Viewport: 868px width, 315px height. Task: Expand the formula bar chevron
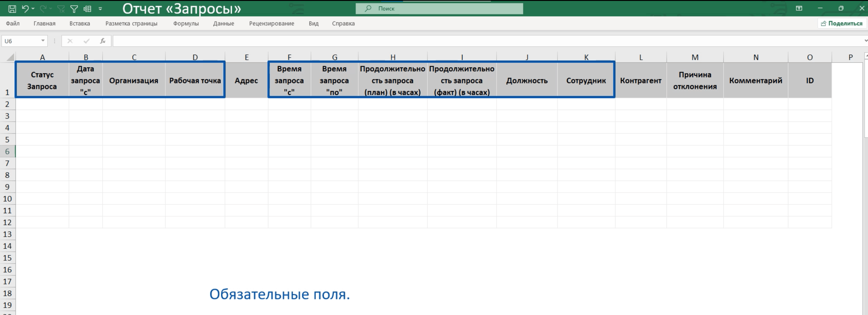[865, 41]
